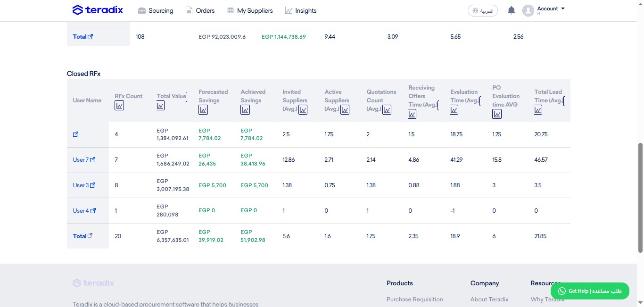
Task: Open the notifications bell
Action: point(511,10)
